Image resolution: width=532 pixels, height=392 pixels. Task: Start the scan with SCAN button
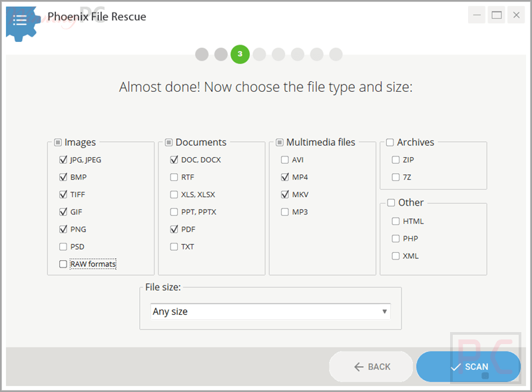click(x=468, y=367)
